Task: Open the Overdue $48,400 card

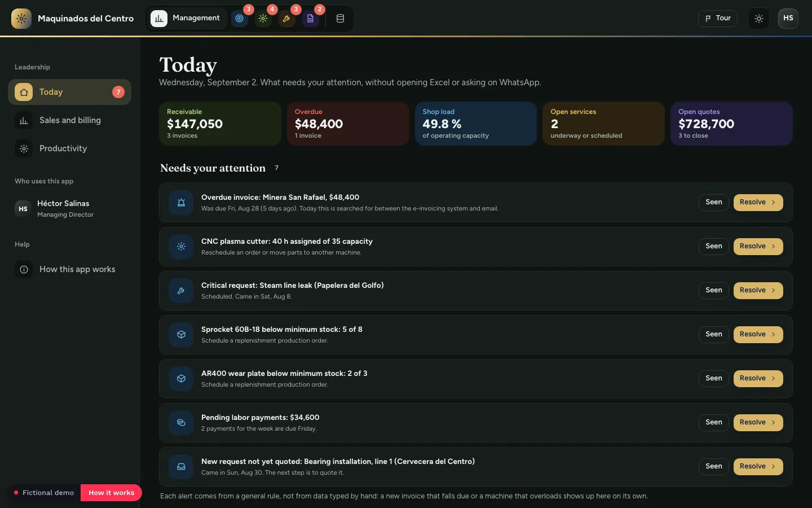Action: [348, 124]
